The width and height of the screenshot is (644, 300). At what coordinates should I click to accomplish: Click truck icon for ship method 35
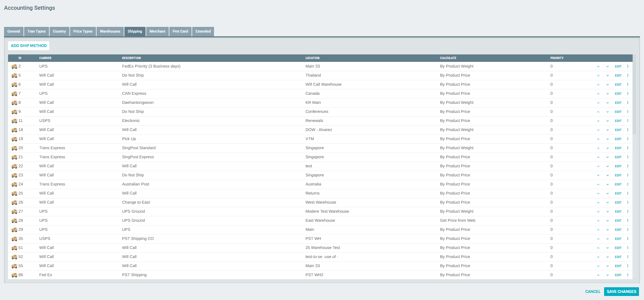point(14,239)
